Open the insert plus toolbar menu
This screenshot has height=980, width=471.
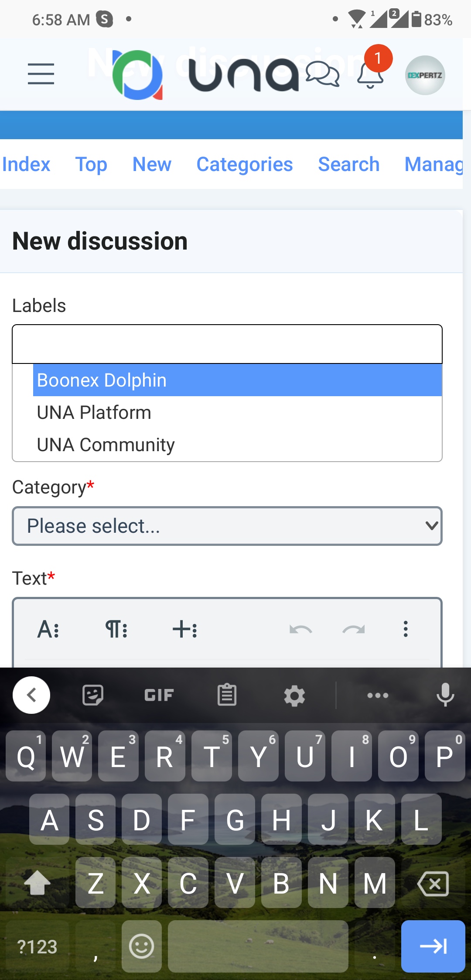click(185, 630)
